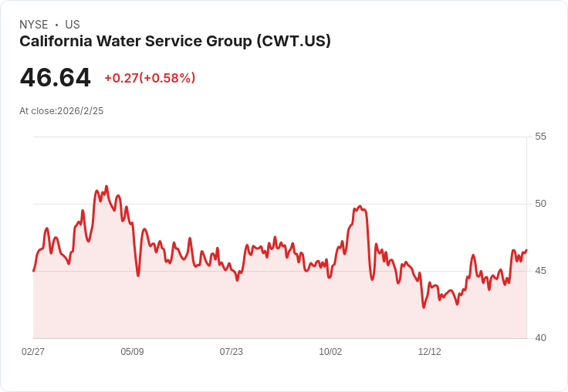Click the 50 price axis label

(x=540, y=204)
